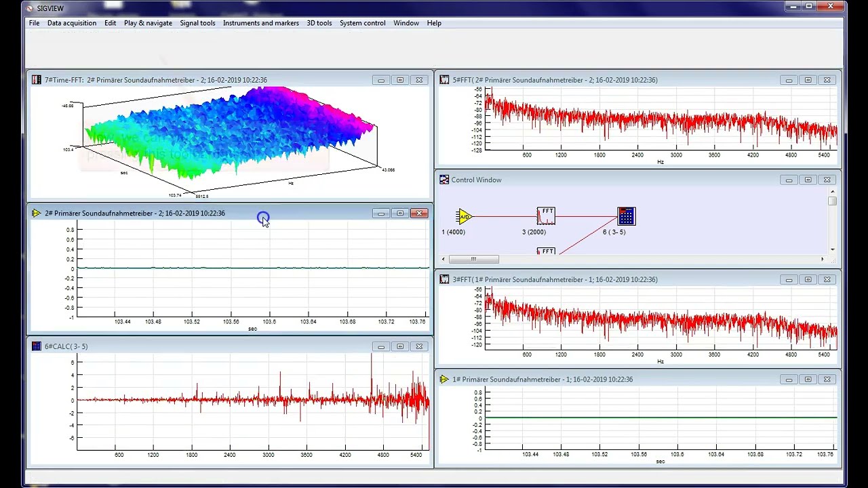Close the 2# Primärer Soundaufnahmetreiber window
868x488 pixels.
click(419, 213)
